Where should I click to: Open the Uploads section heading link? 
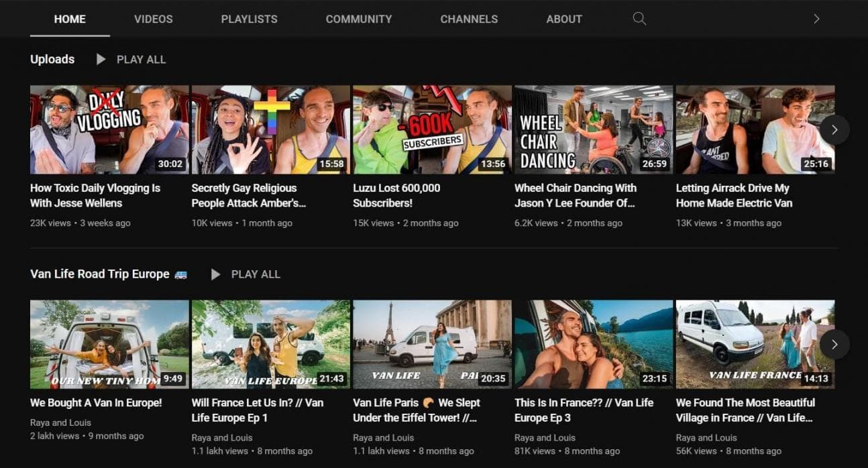[x=52, y=60]
